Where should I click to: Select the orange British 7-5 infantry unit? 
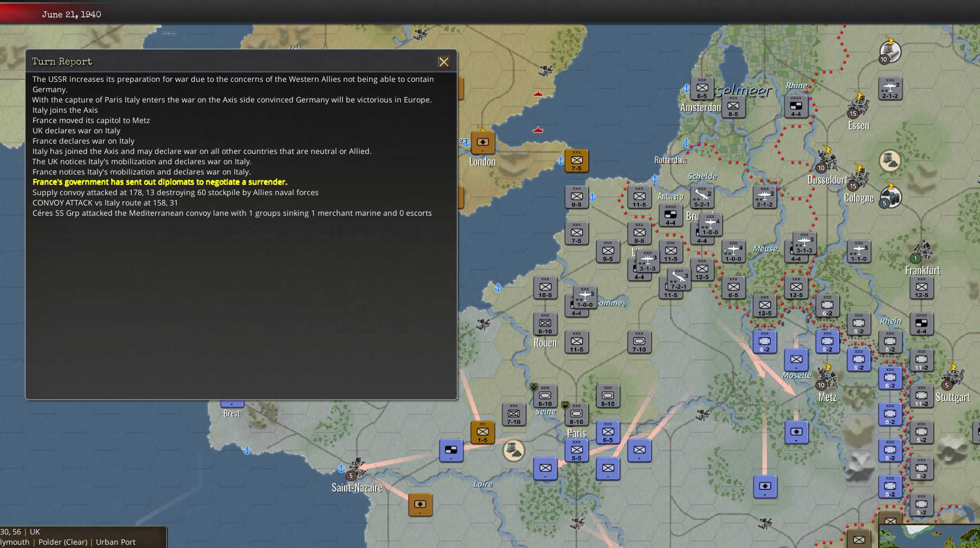[577, 161]
